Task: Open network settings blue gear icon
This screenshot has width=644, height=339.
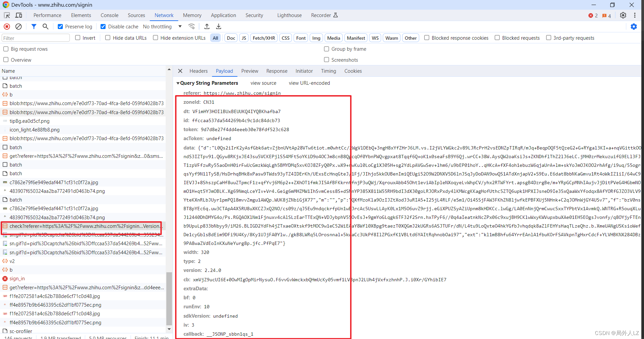Action: click(x=634, y=27)
